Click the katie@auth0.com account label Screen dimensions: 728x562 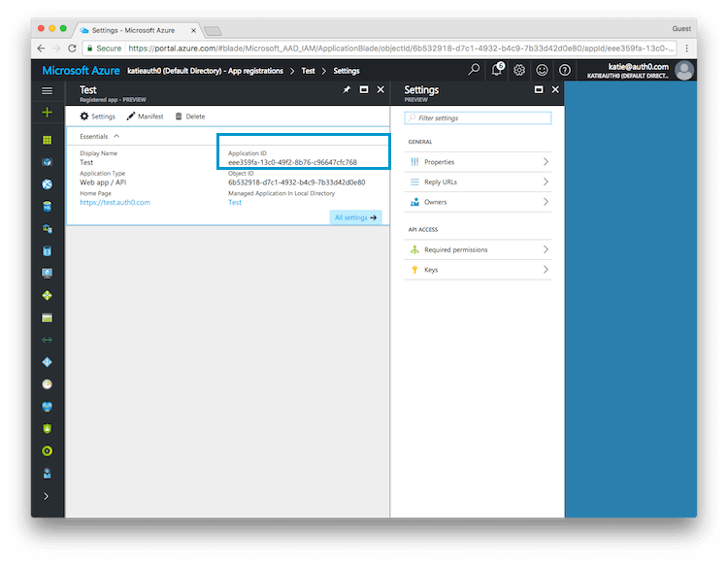(x=638, y=67)
